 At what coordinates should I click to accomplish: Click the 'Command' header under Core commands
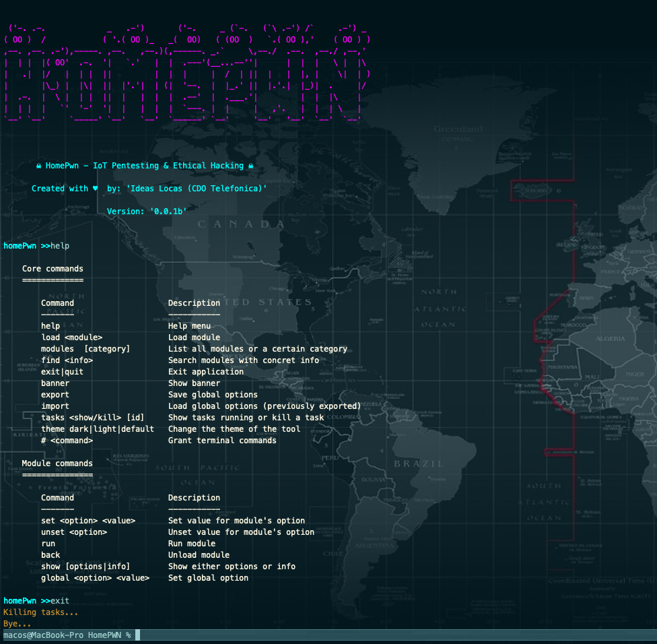(x=57, y=303)
